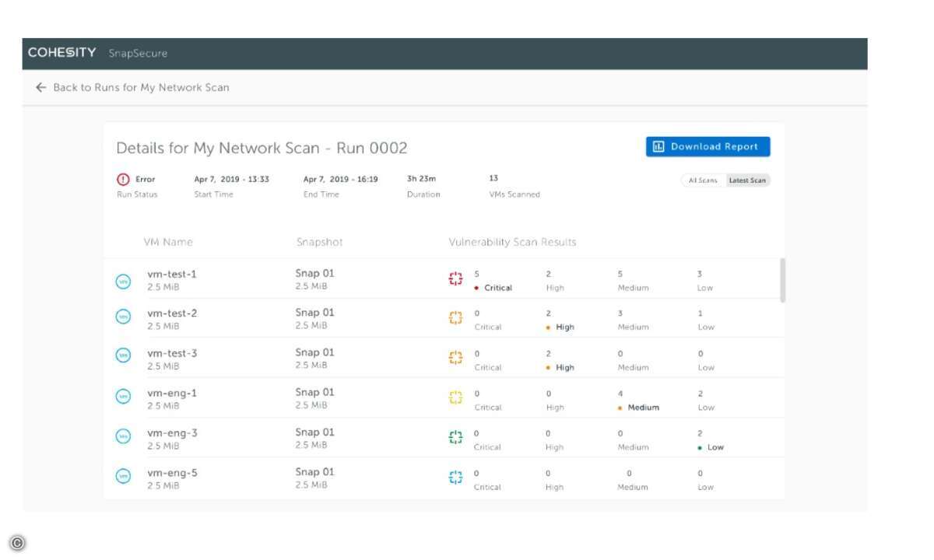Click the Critical count for vm-test-1

point(477,275)
